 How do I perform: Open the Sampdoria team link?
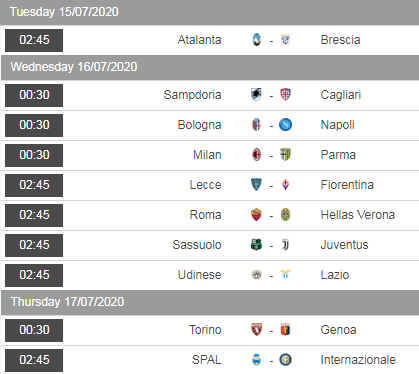click(x=192, y=95)
